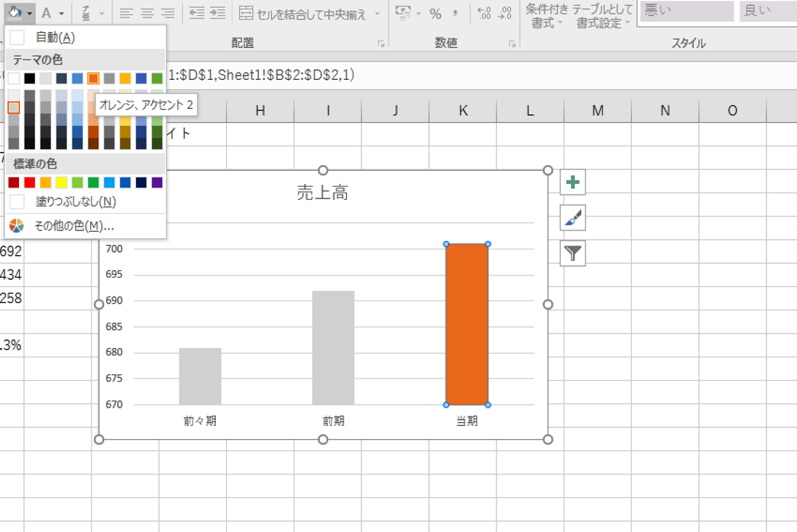Pick bright red standard color swatch

pyautogui.click(x=30, y=182)
